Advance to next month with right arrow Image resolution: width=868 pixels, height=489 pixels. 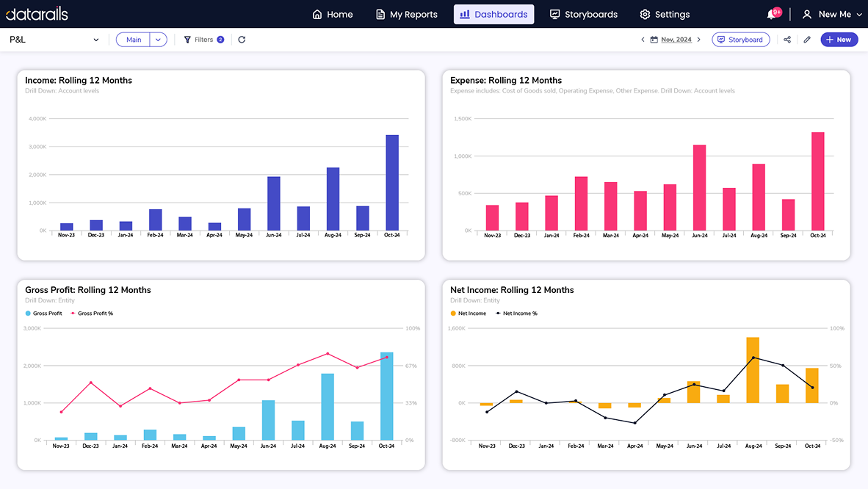click(698, 40)
